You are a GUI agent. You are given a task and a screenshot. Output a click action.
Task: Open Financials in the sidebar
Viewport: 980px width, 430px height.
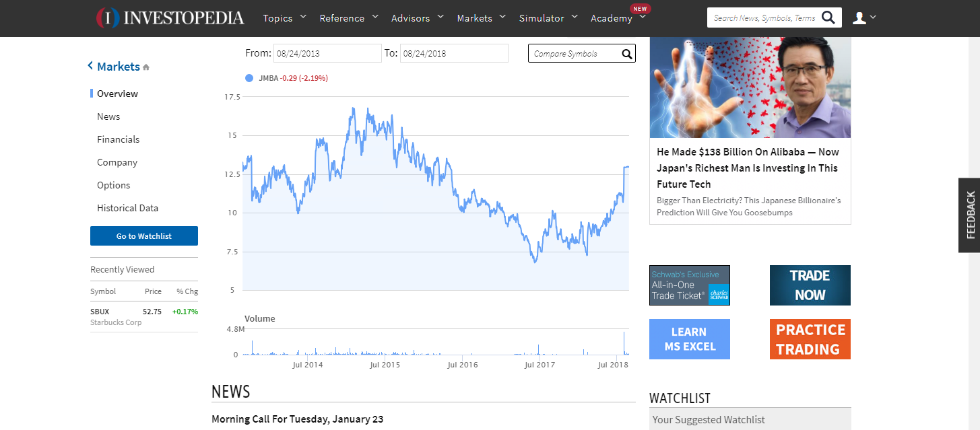(x=119, y=139)
